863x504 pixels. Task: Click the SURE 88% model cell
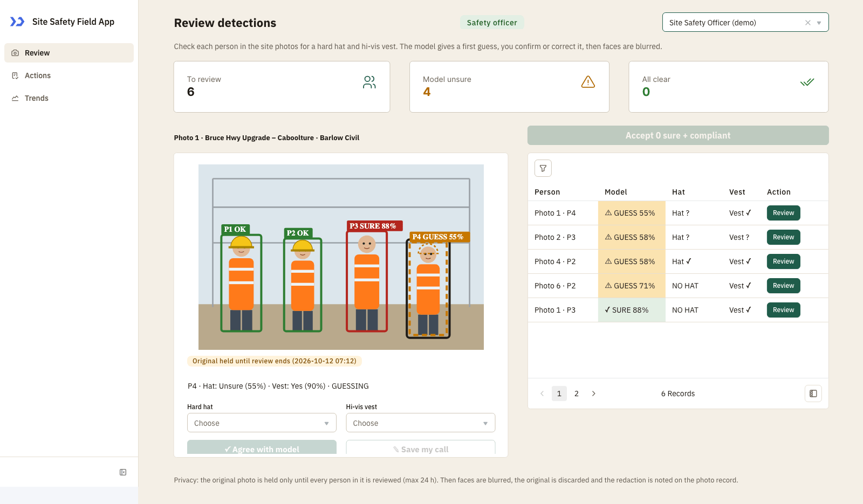click(632, 310)
